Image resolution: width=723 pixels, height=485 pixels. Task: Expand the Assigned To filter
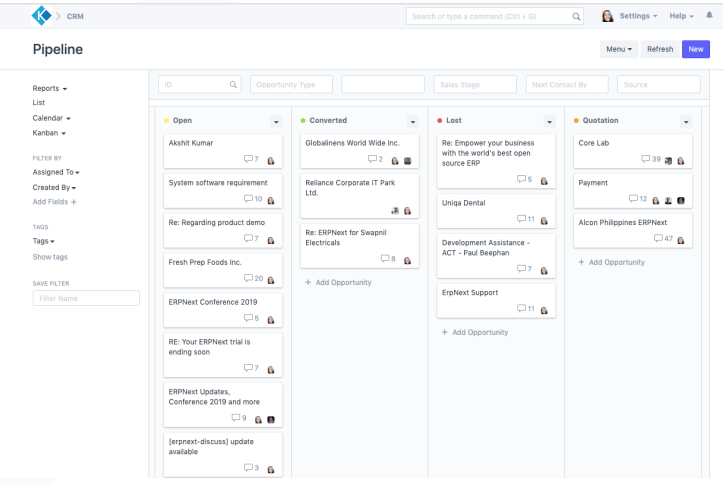57,172
